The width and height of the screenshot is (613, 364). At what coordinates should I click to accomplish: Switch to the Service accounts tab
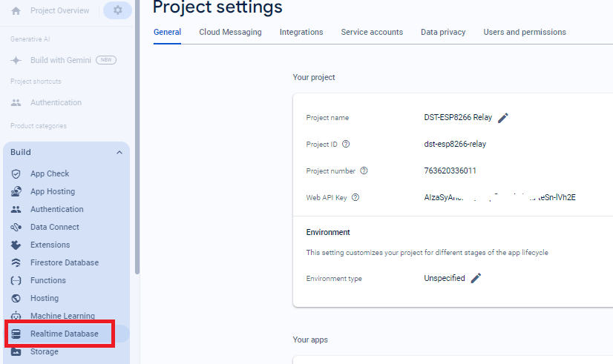(x=372, y=32)
